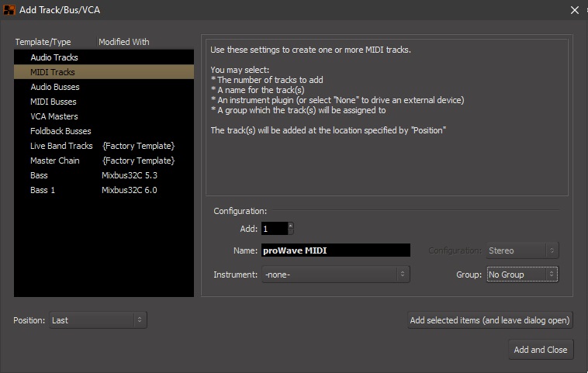Select VCA Masters entry

tap(104, 116)
